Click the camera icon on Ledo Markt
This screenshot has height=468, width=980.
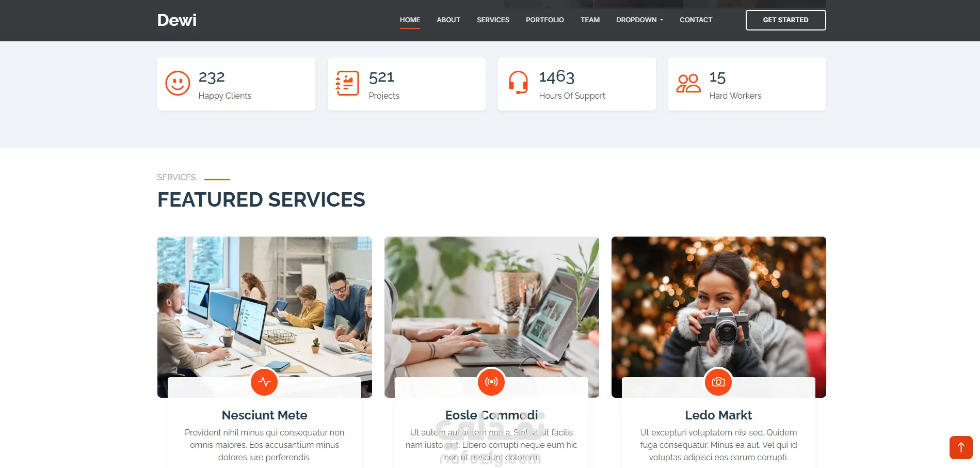coord(718,382)
